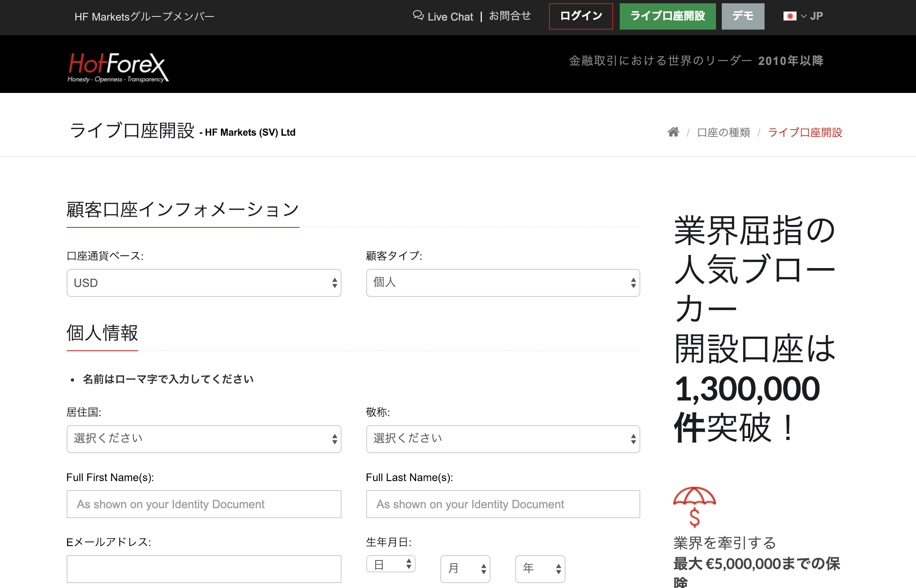
Task: Open the 敬称 title dropdown
Action: [x=503, y=439]
